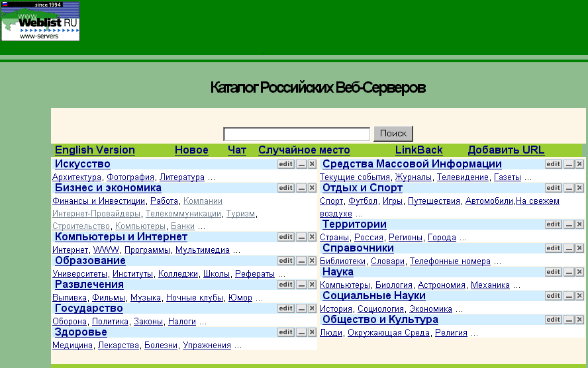
Task: Close the Наука section
Action: click(580, 272)
